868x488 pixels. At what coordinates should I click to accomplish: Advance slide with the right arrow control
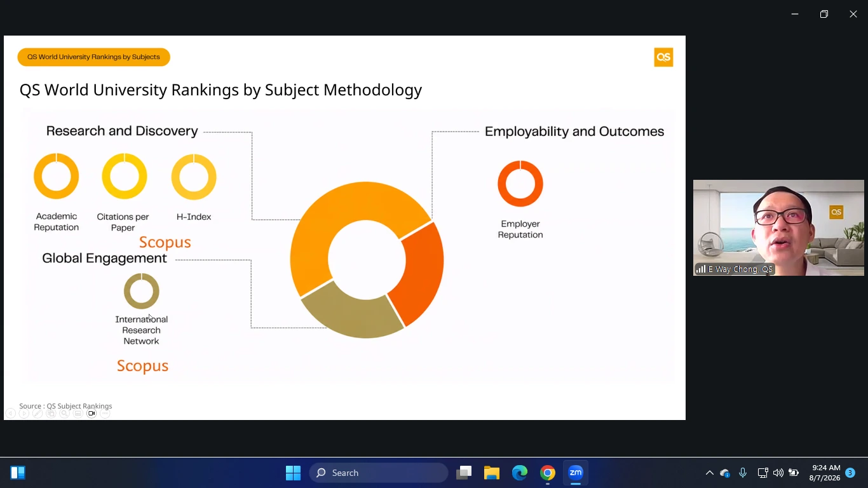[24, 414]
